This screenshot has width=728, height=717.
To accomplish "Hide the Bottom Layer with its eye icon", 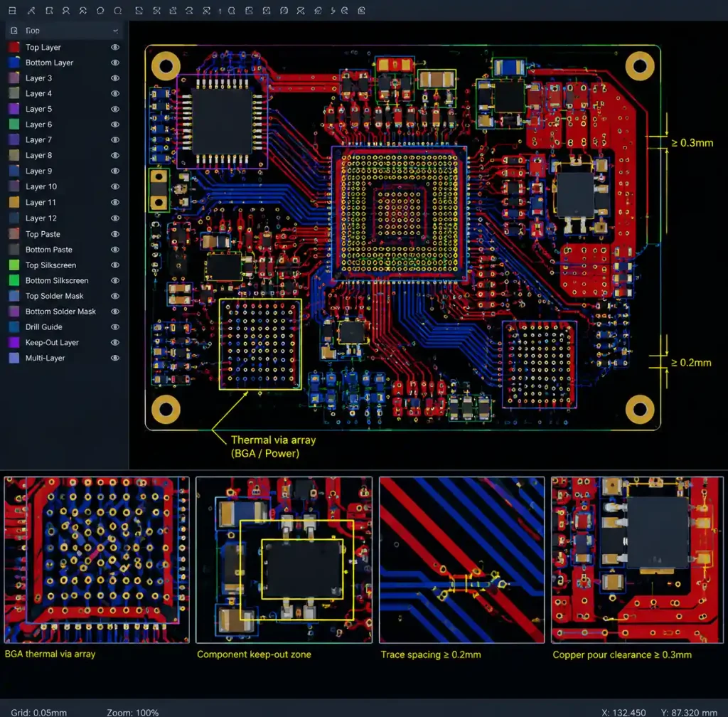I will coord(114,63).
